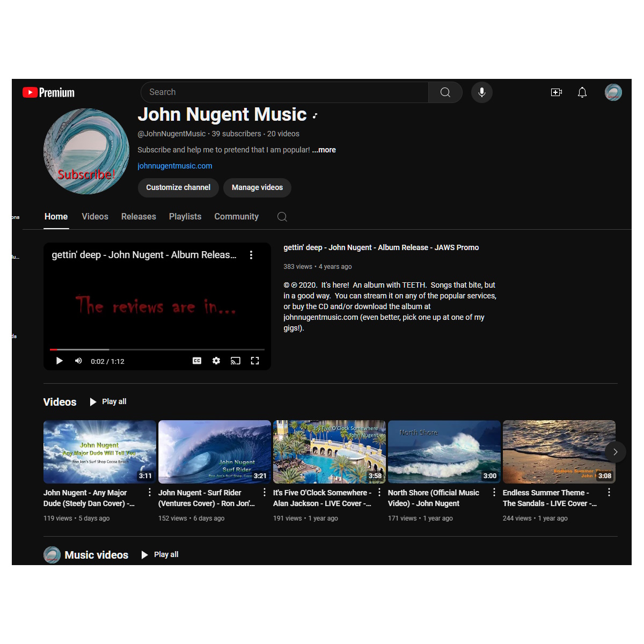Open more options for featured video

pyautogui.click(x=251, y=255)
